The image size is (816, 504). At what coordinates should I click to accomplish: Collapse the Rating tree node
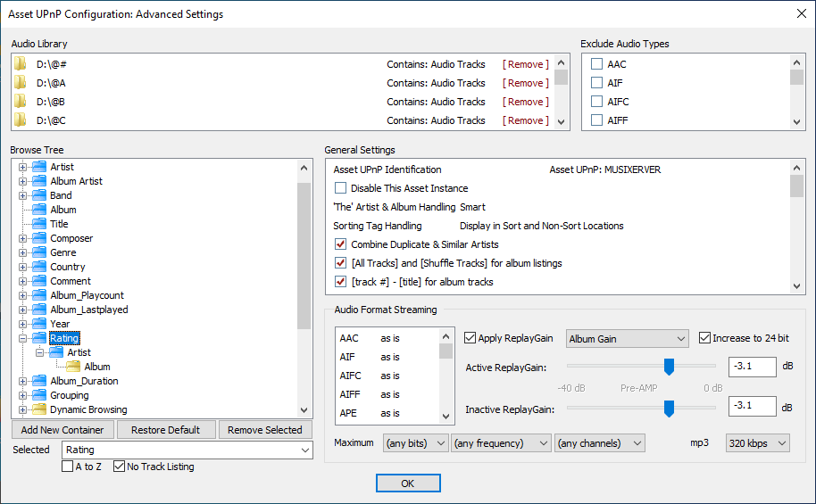[x=22, y=338]
